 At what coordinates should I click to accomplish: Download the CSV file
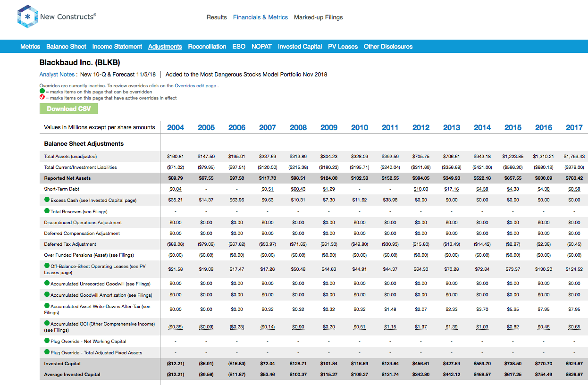tap(68, 109)
